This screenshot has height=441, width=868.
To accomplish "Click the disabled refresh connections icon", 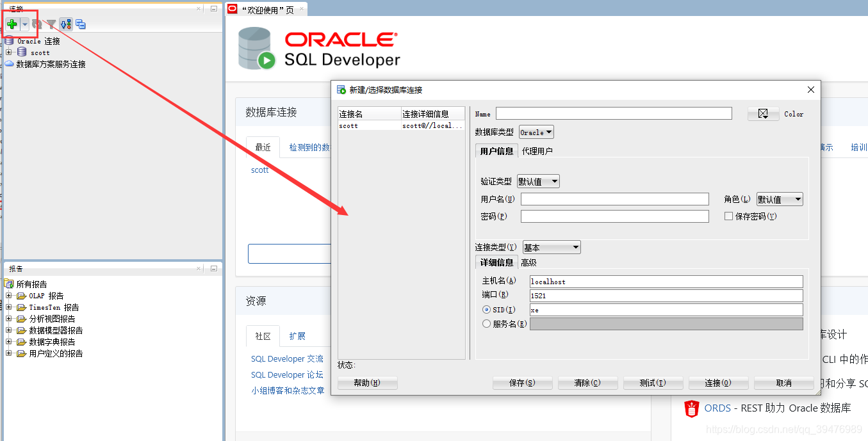I will (x=37, y=24).
